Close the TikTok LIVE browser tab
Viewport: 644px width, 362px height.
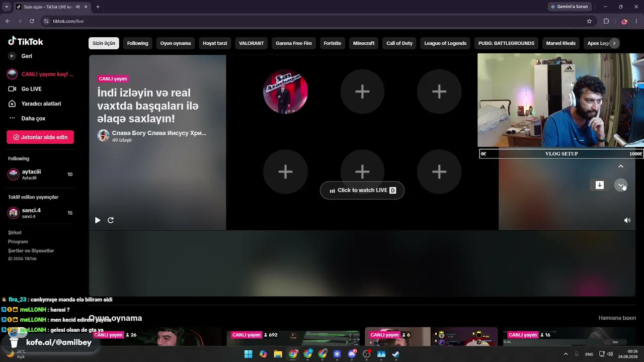(x=86, y=7)
